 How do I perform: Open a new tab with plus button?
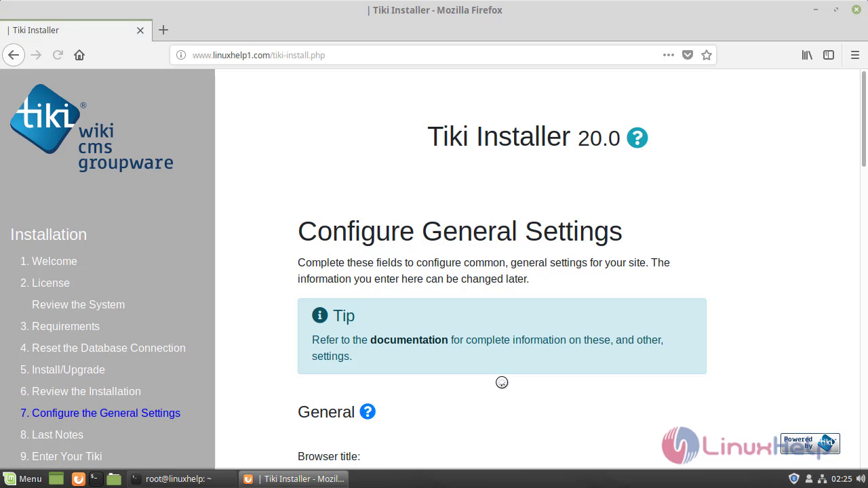pyautogui.click(x=163, y=30)
